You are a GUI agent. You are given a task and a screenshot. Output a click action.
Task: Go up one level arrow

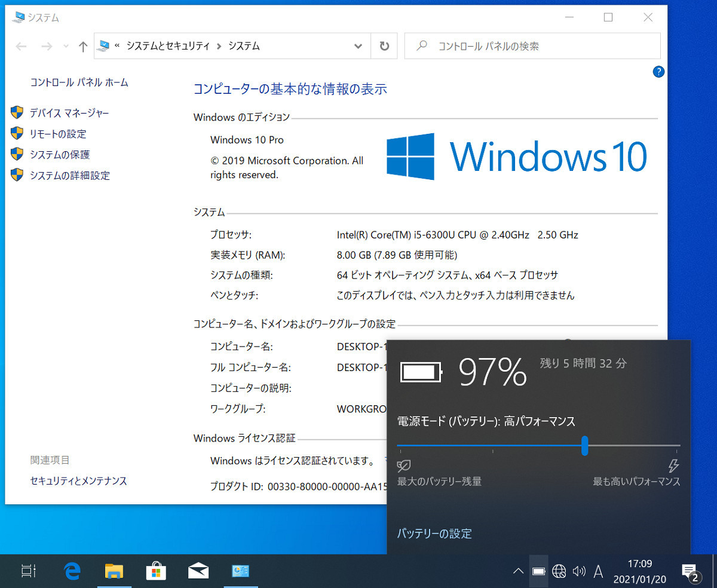(x=83, y=46)
